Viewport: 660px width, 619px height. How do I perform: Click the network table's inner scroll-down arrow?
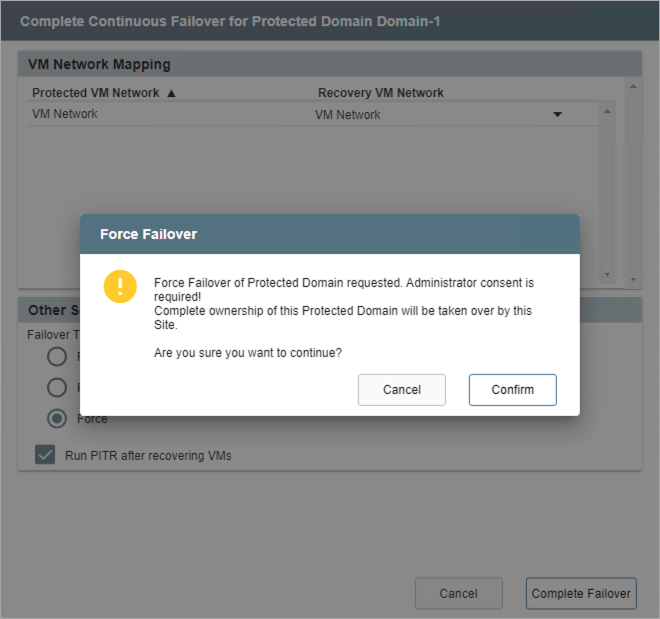[x=607, y=273]
